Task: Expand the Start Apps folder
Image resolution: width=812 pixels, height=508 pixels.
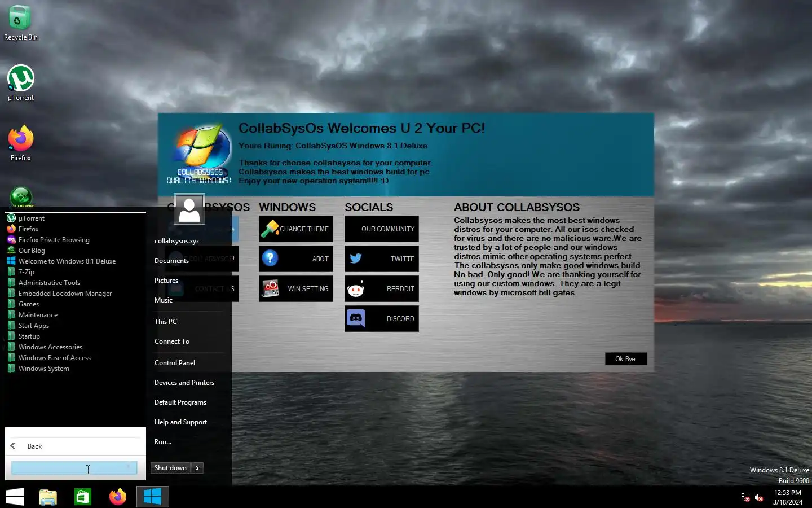Action: click(76, 326)
